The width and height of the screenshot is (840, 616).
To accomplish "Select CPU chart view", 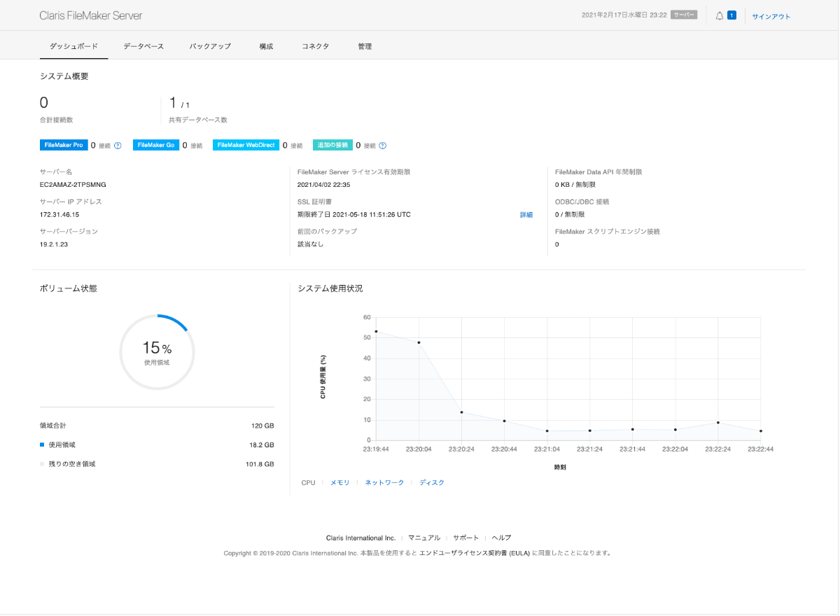I will tap(308, 483).
